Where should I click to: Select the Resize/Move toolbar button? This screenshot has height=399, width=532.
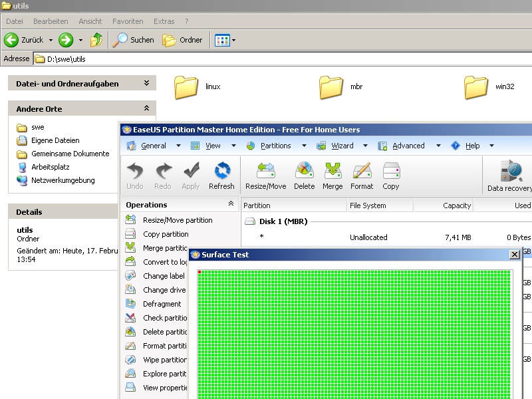(265, 176)
